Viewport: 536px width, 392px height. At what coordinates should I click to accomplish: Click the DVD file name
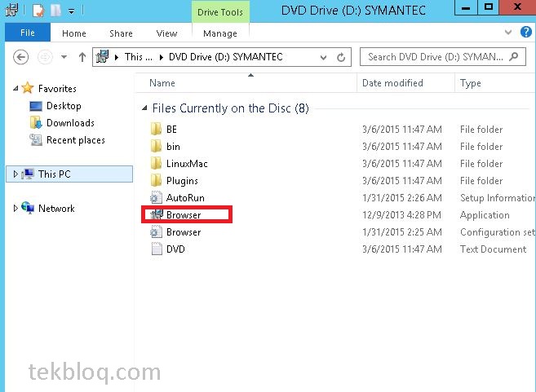(175, 249)
